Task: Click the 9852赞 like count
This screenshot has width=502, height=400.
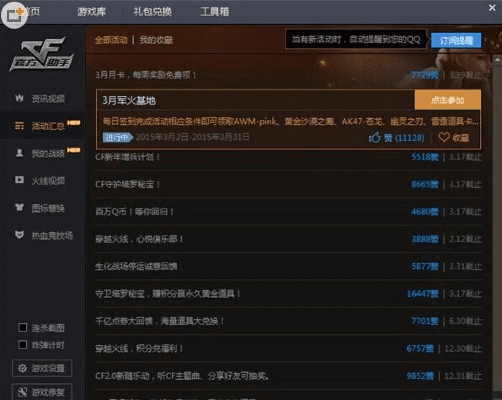Action: click(x=420, y=376)
